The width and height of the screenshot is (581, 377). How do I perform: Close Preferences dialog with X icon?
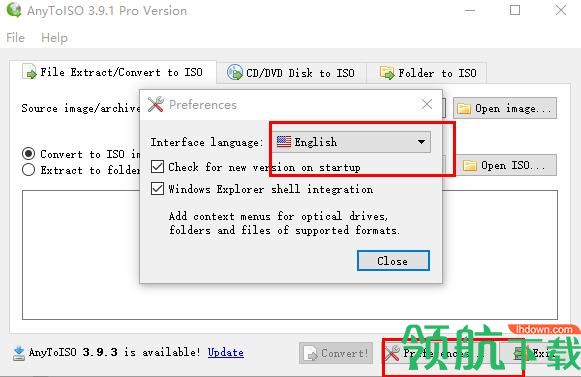coord(427,104)
